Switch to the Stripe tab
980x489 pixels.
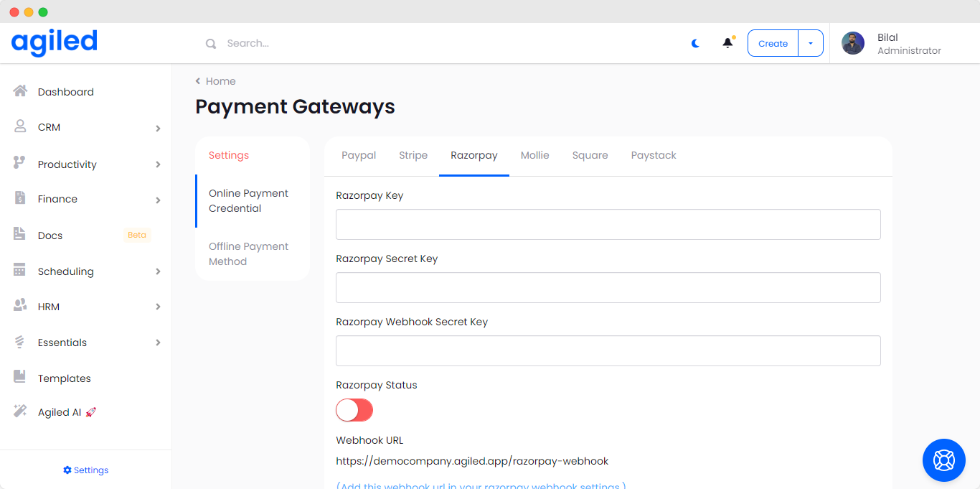[x=413, y=155]
